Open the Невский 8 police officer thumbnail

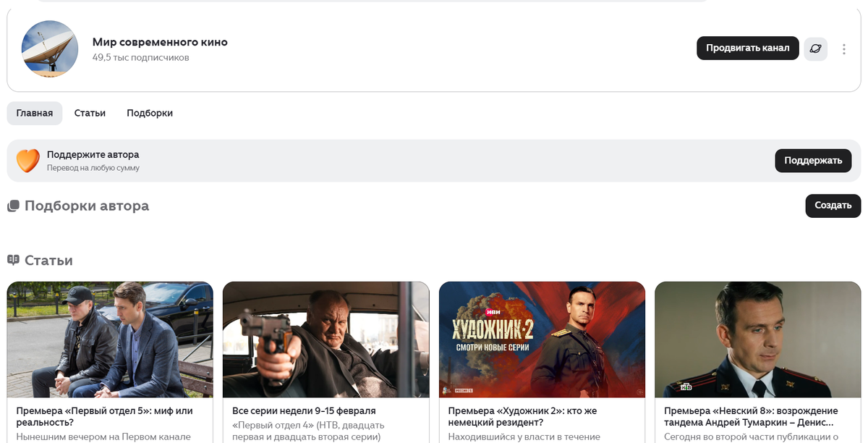coord(757,339)
